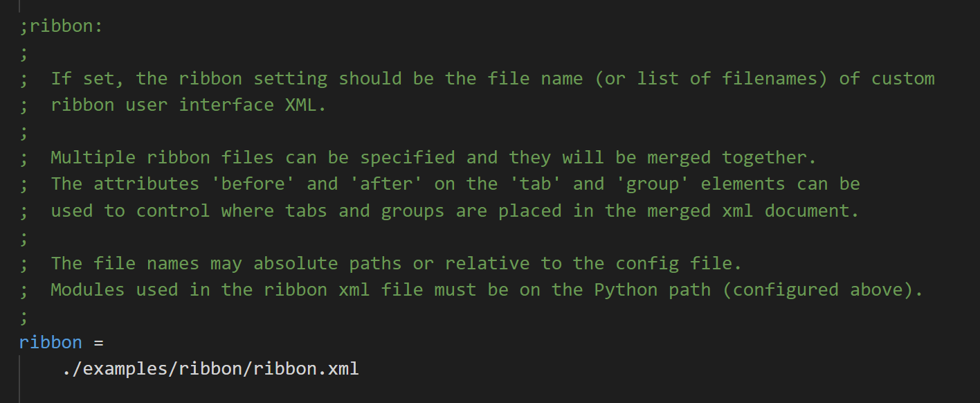This screenshot has height=403, width=980.
Task: Click the text '(configured above).'
Action: (x=823, y=290)
